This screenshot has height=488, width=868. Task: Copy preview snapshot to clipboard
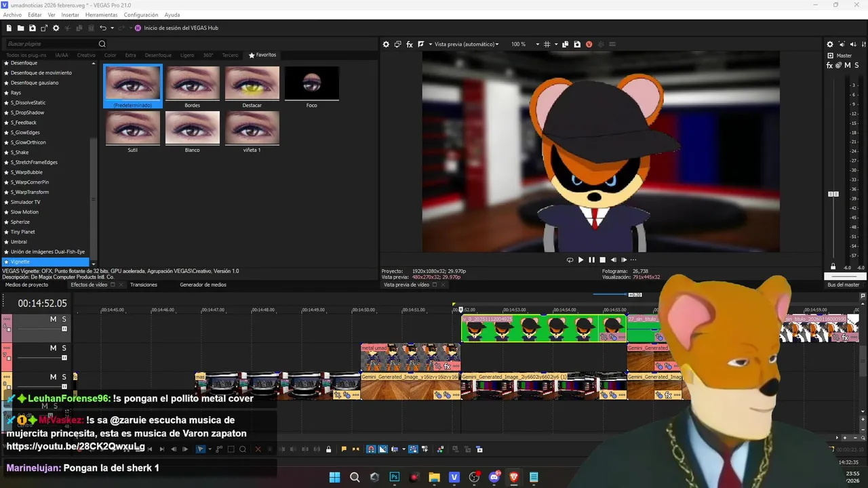pos(566,44)
